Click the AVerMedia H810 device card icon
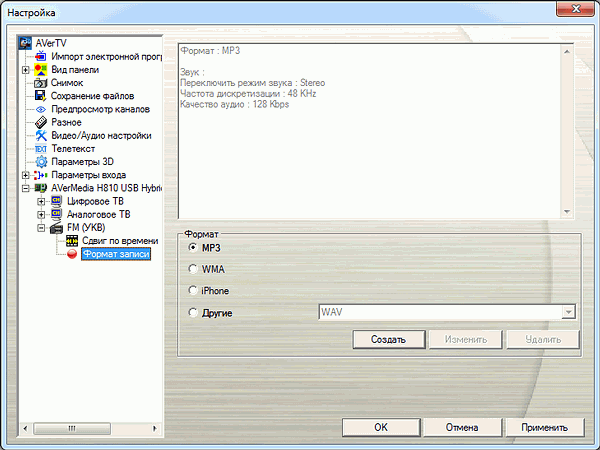This screenshot has width=600, height=450. tap(41, 188)
